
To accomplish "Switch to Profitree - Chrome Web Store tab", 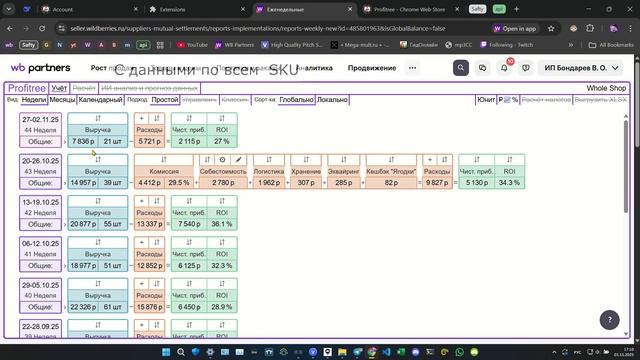I will point(411,9).
